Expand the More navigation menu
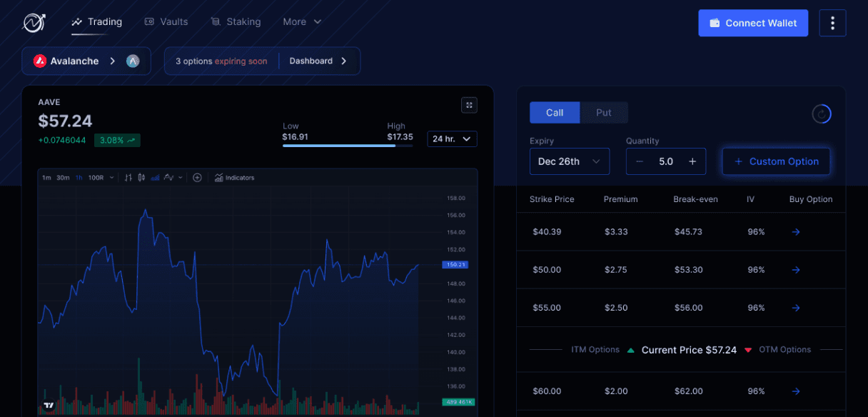868x417 pixels. click(x=302, y=22)
